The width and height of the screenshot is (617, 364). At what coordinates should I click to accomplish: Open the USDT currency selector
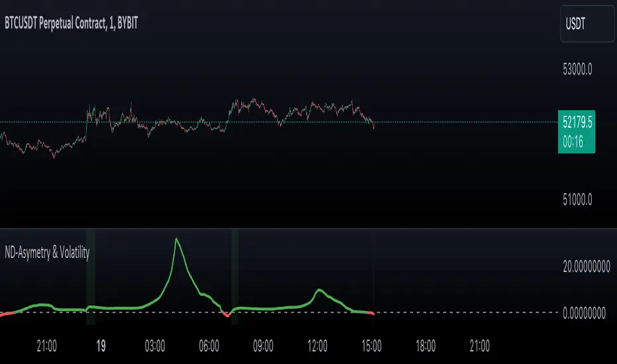click(x=587, y=24)
